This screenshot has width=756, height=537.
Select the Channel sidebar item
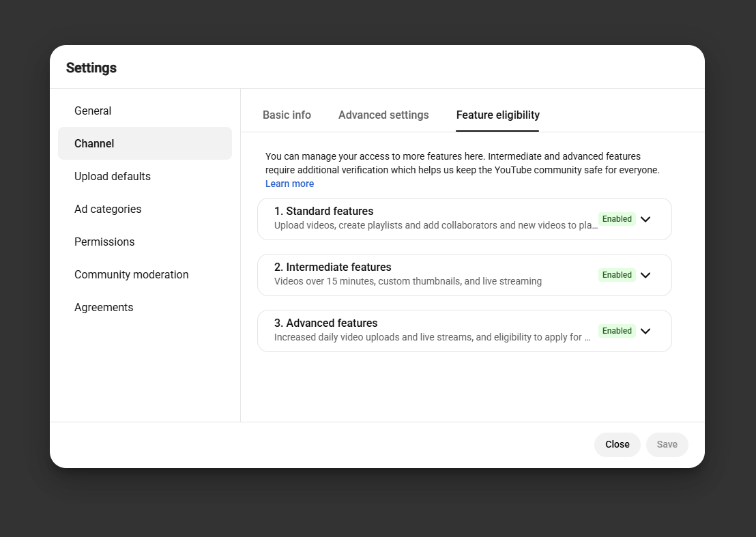[145, 144]
